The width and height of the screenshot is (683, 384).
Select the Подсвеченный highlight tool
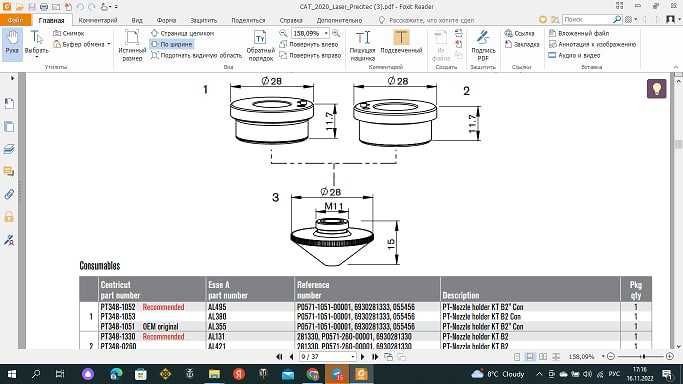(401, 43)
